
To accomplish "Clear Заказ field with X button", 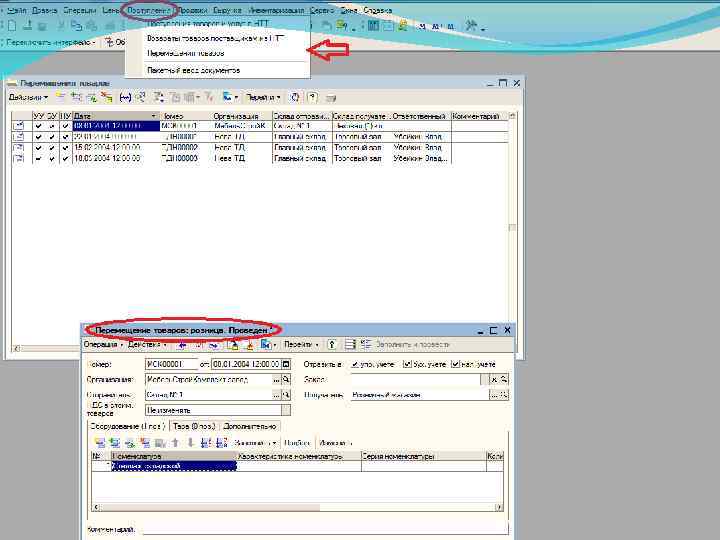I will [494, 380].
